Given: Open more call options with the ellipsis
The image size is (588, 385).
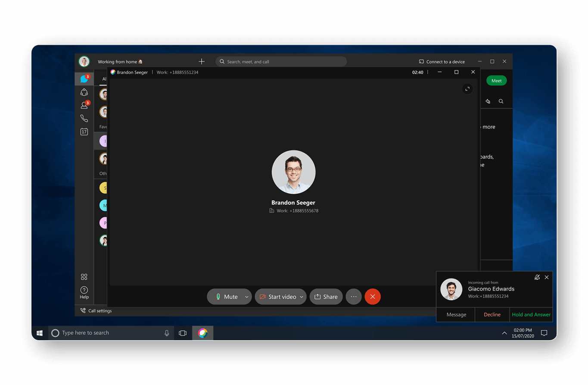Looking at the screenshot, I should (354, 297).
